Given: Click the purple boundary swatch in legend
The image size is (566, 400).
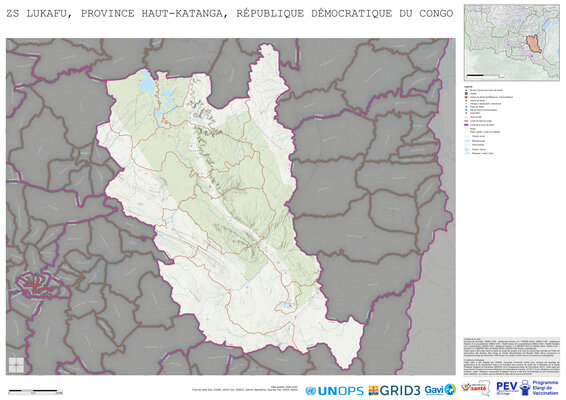Looking at the screenshot, I should [466, 125].
